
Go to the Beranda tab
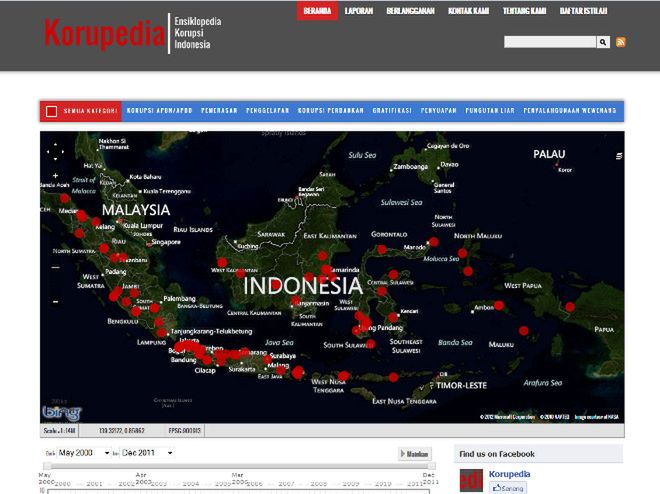317,11
